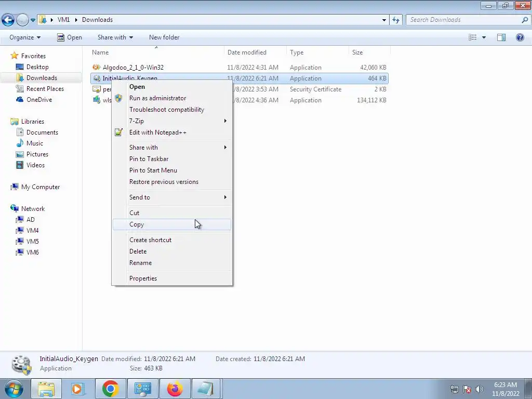Click the Algodoo file icon

[x=96, y=67]
